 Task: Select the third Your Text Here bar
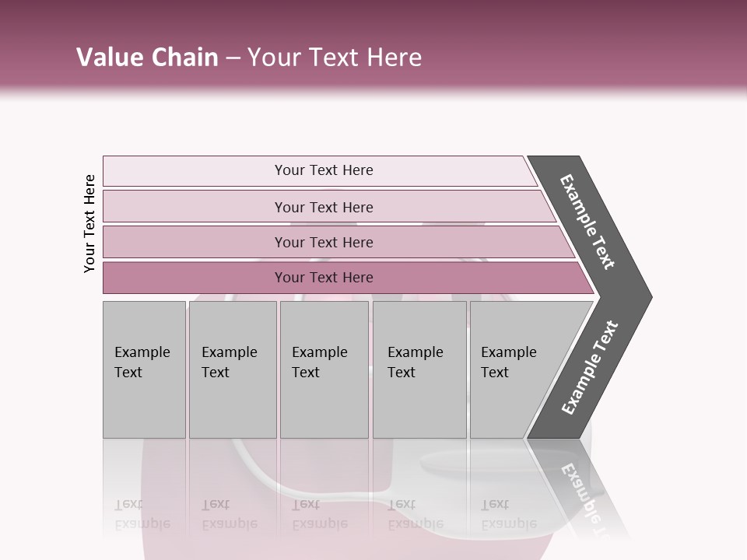[x=323, y=242]
